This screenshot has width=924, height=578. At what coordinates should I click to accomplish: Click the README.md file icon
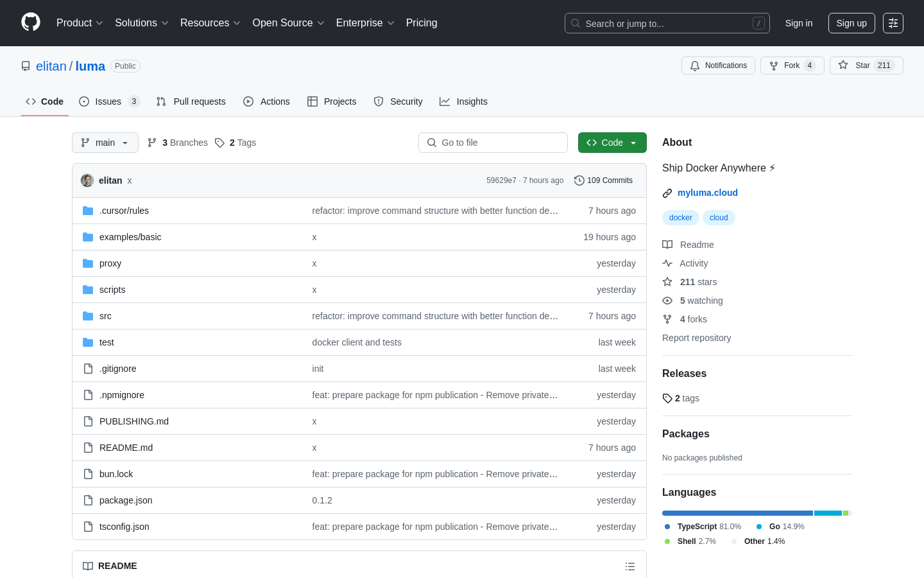pyautogui.click(x=88, y=448)
